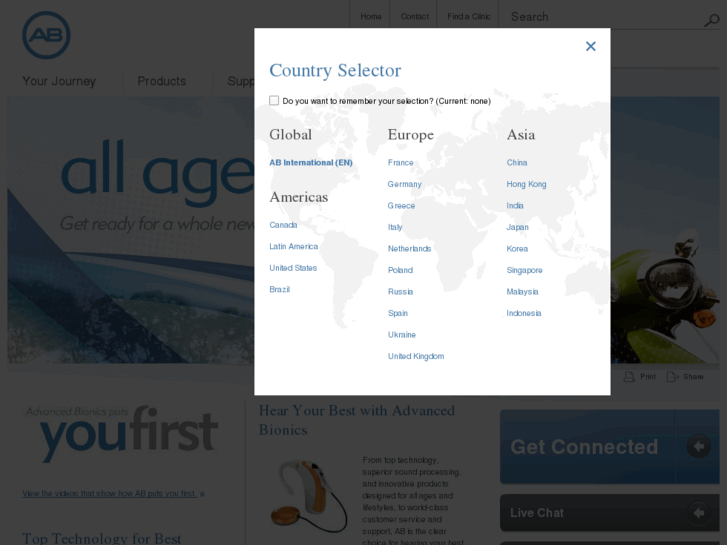The height and width of the screenshot is (545, 727).
Task: Click the magnifying glass search icon
Action: [x=711, y=20]
